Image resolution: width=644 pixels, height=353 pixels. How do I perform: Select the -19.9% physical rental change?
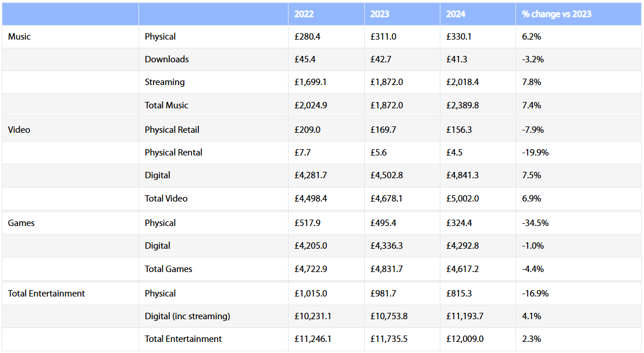pos(535,153)
